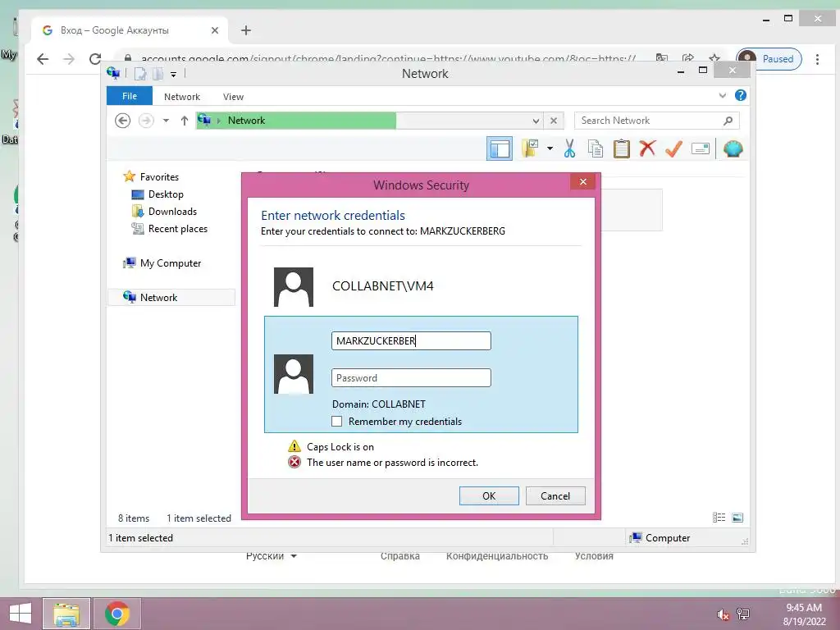The image size is (840, 630).
Task: Open the Русский language dropdown
Action: (x=272, y=556)
